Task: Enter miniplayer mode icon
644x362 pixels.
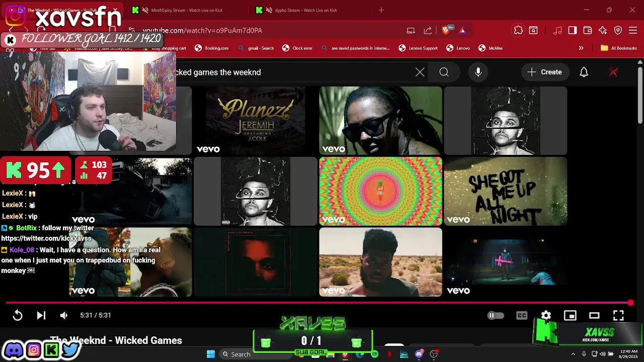Action: [x=570, y=315]
